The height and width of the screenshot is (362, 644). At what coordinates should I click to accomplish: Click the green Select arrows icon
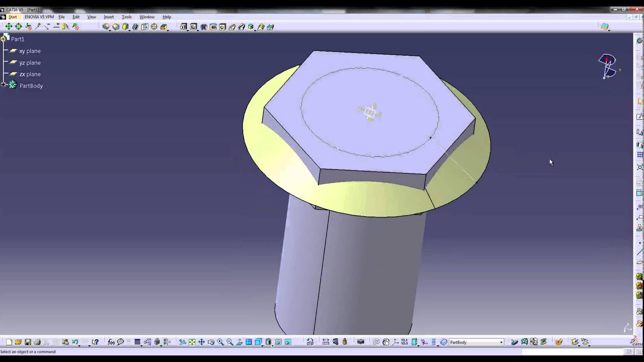[9, 27]
